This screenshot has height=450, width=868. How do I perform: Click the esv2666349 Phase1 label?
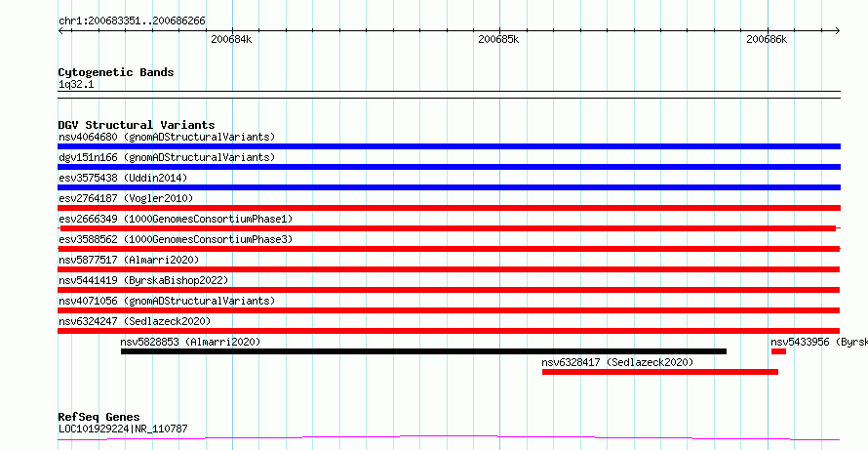tap(176, 219)
